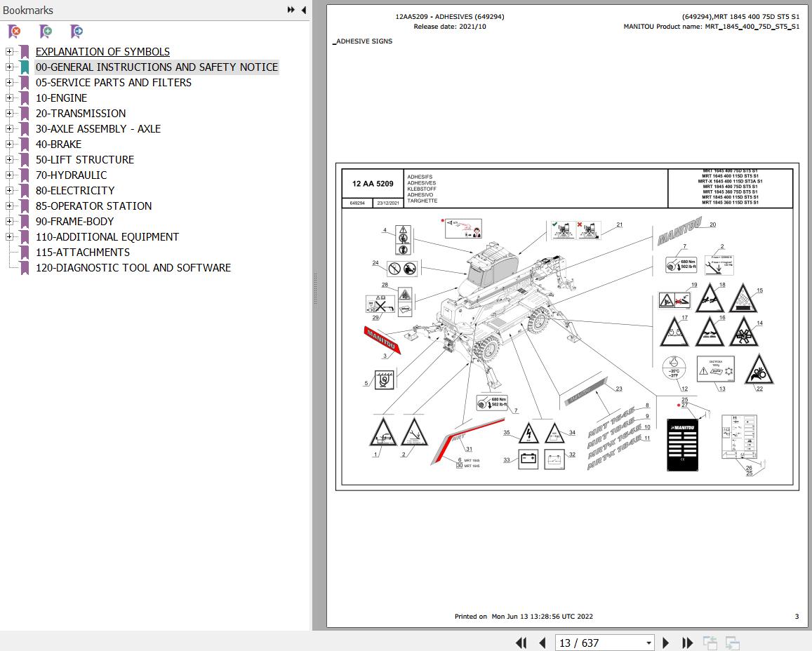Go to the first page
The width and height of the screenshot is (812, 651).
(x=521, y=643)
